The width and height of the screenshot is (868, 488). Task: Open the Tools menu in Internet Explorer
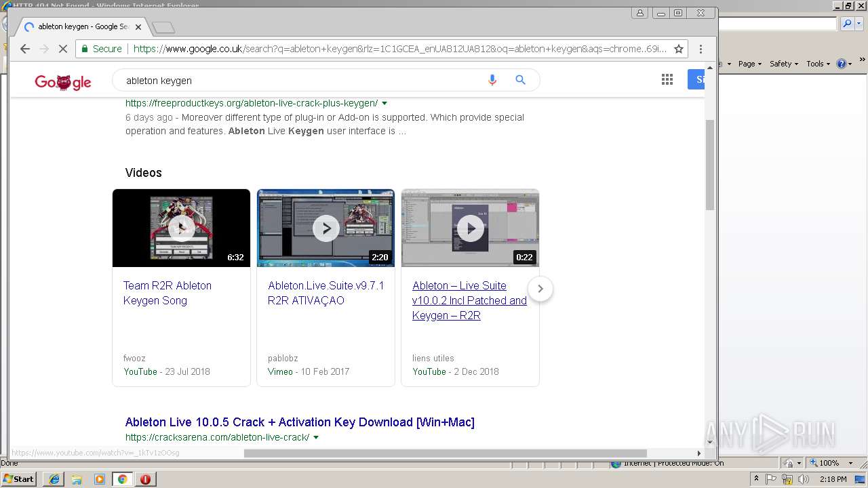(818, 64)
